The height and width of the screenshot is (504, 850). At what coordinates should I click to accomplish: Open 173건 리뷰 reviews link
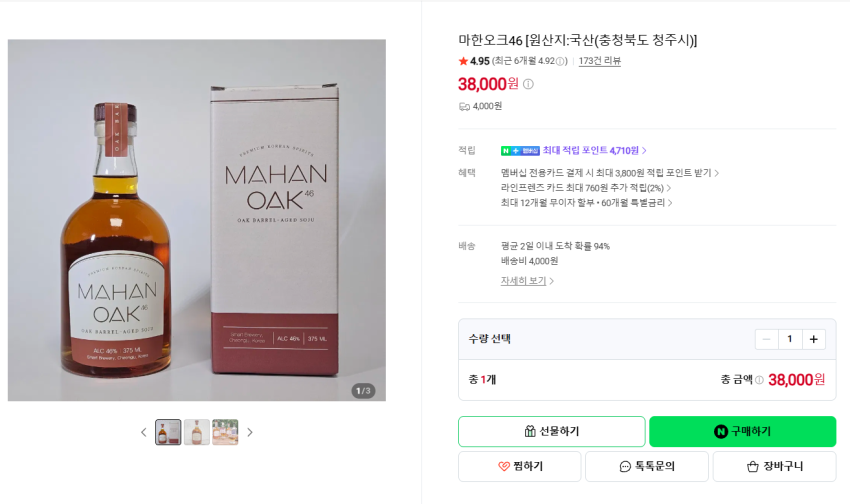[600, 61]
